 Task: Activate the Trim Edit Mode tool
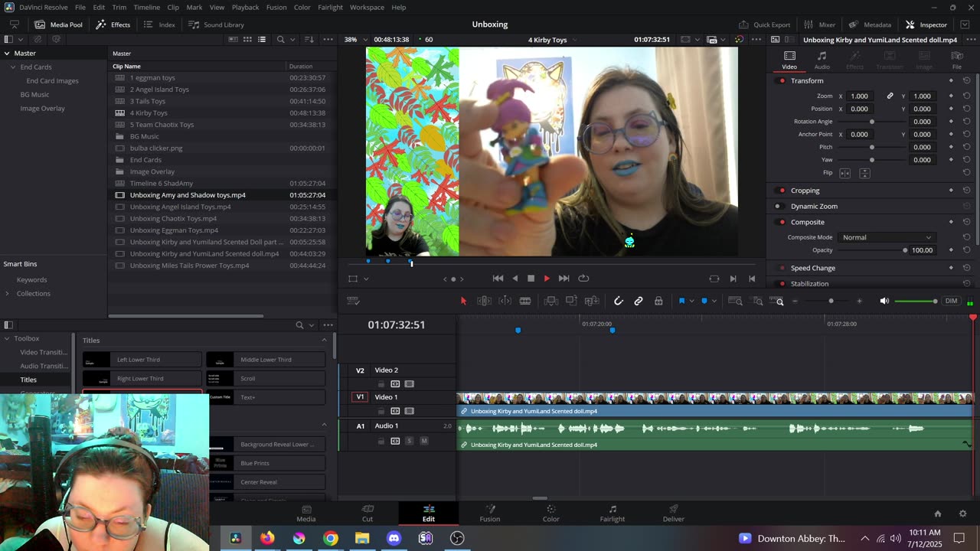tap(484, 301)
